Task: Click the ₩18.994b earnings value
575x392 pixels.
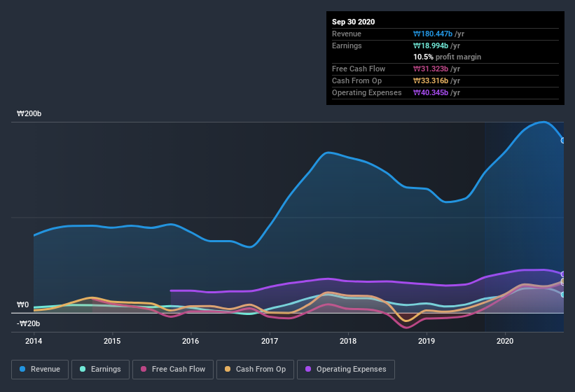Action: (x=431, y=45)
